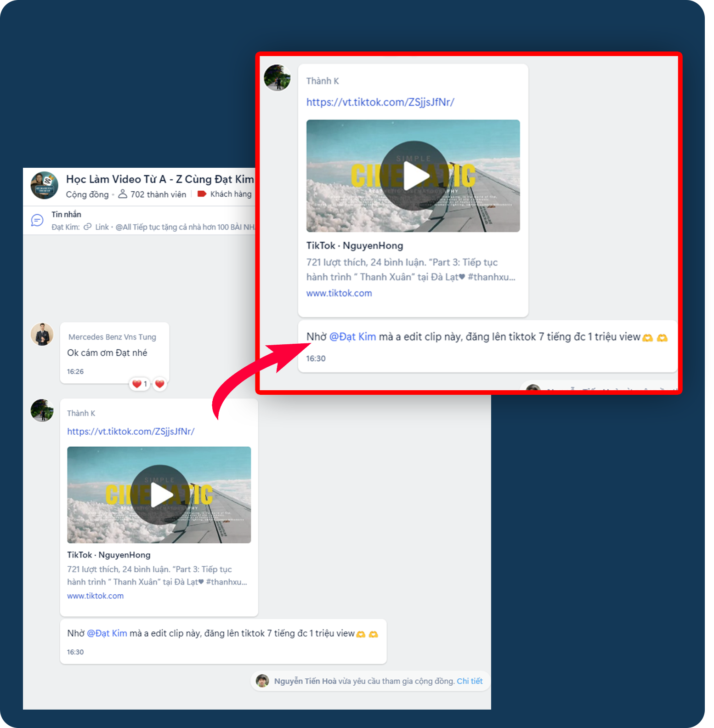Click the group avatar beside the community title
This screenshot has width=714, height=728.
pyautogui.click(x=44, y=185)
